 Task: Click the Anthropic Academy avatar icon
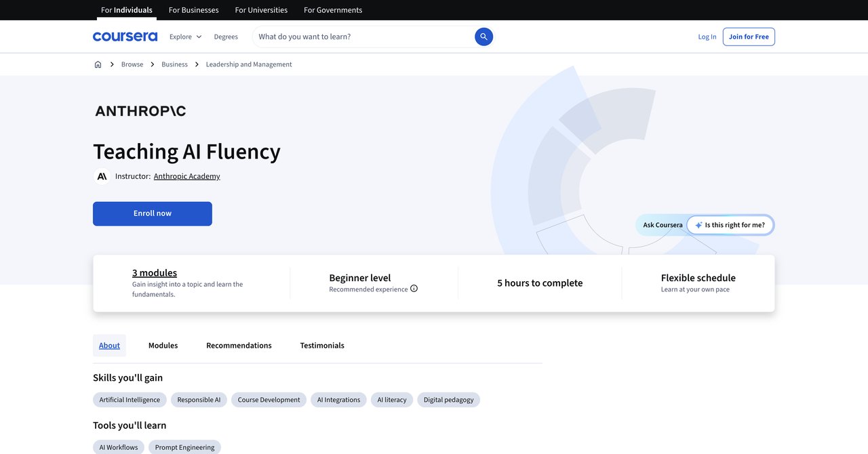click(102, 176)
